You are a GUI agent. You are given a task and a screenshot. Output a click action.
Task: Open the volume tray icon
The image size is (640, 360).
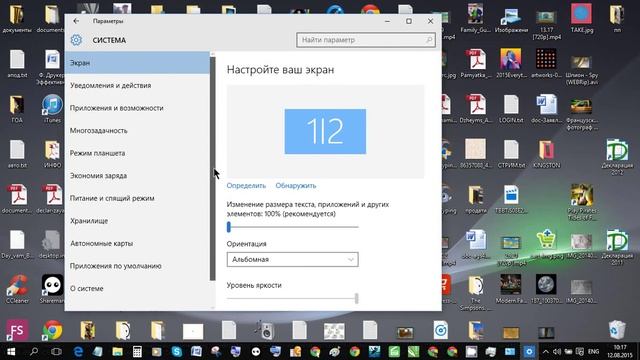click(x=557, y=351)
